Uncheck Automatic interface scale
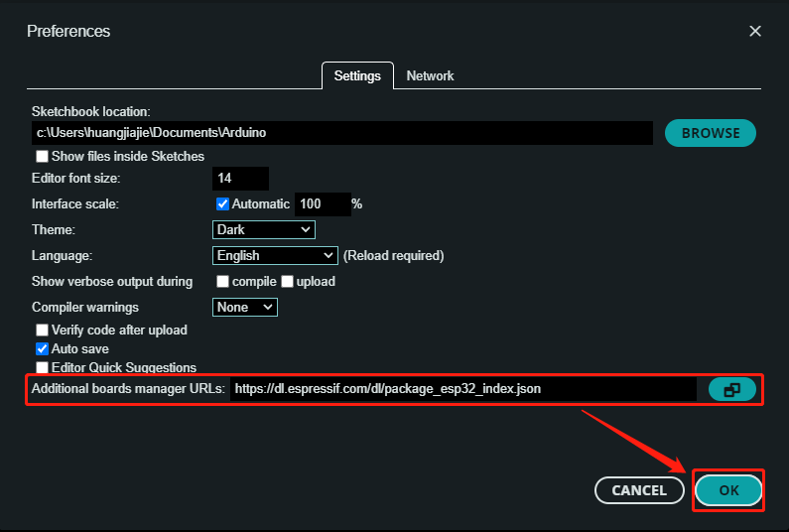789x532 pixels. 223,203
